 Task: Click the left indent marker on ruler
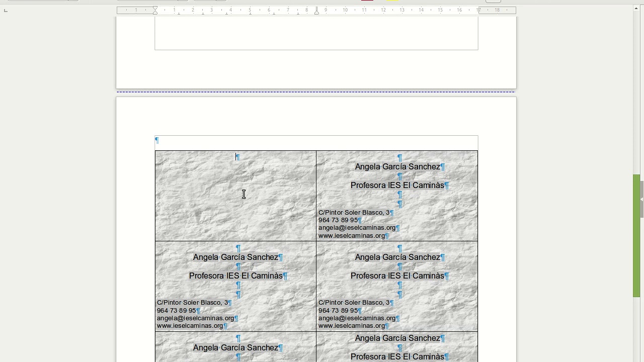(155, 11)
